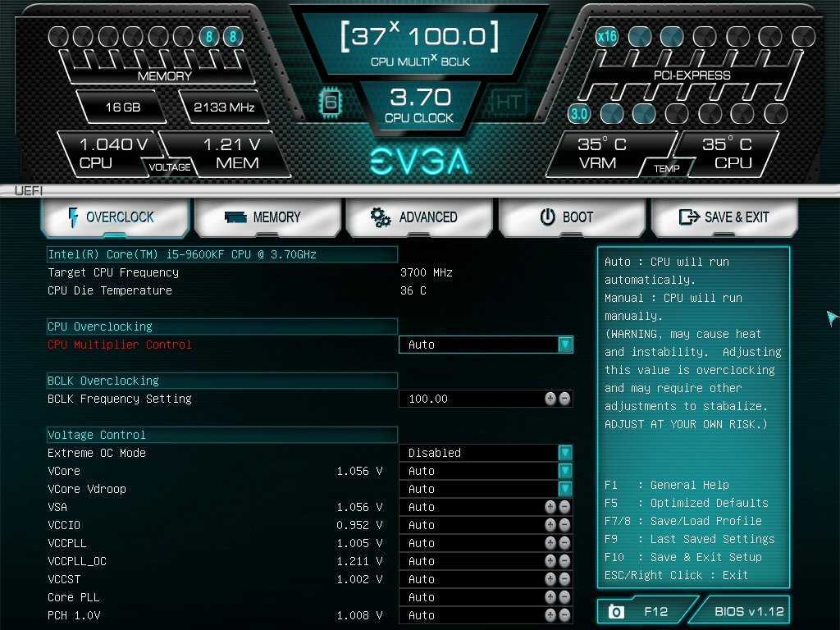Increase the PCH 1.0V voltage with plus
This screenshot has width=840, height=630.
[x=550, y=615]
